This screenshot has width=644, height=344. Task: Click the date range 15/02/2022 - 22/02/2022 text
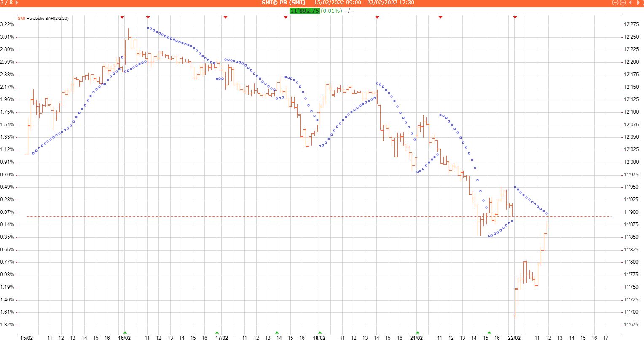coord(364,3)
